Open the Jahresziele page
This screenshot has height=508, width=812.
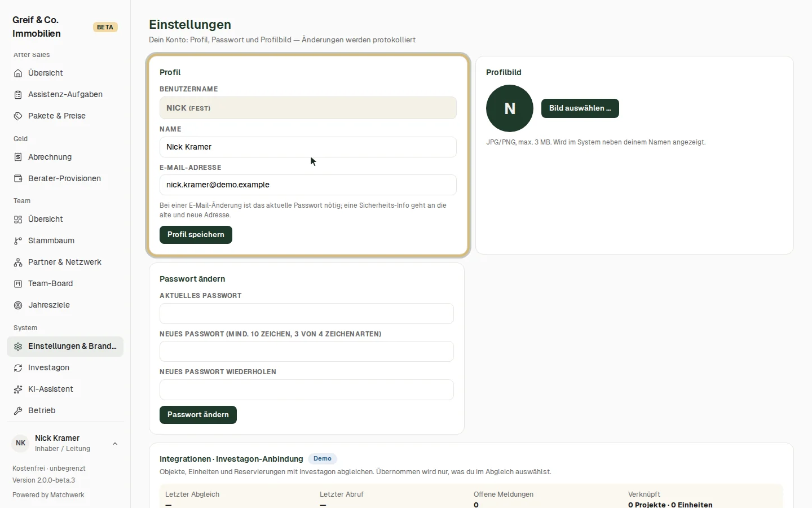pos(65,305)
